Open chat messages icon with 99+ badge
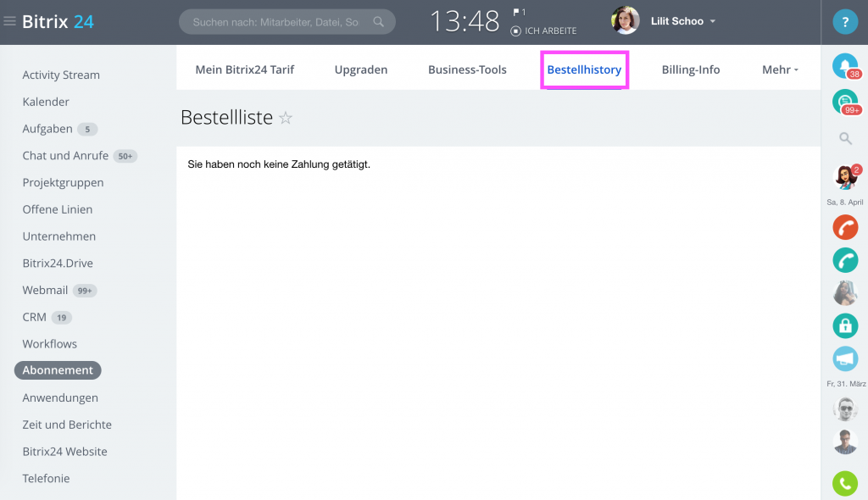This screenshot has height=500, width=868. (x=845, y=102)
